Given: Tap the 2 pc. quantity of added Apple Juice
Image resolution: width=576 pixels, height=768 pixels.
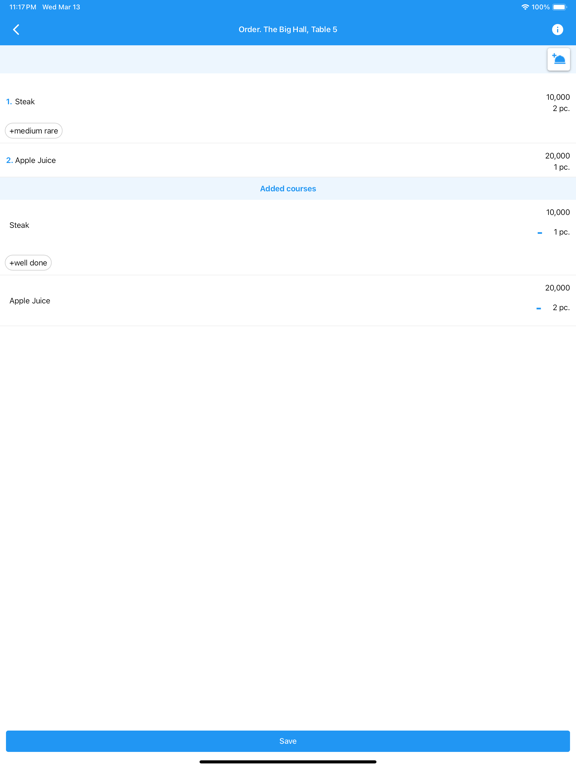Looking at the screenshot, I should [x=561, y=308].
